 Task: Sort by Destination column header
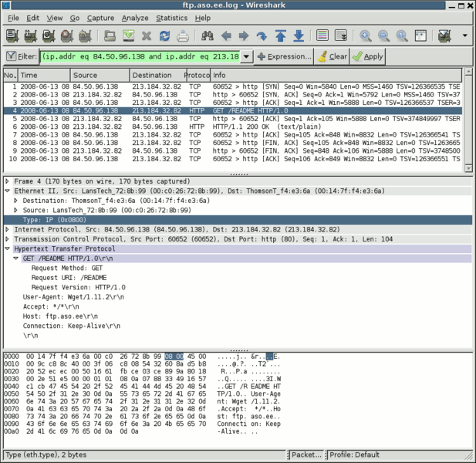point(157,76)
